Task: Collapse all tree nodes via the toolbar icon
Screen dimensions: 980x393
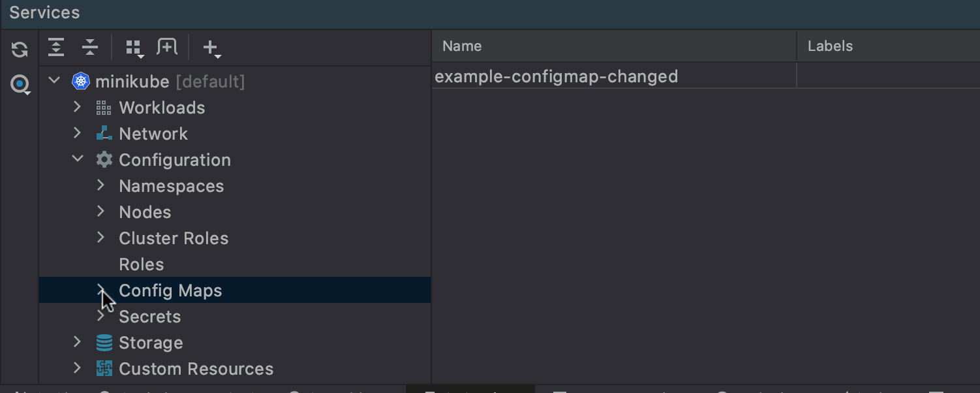Action: coord(90,47)
